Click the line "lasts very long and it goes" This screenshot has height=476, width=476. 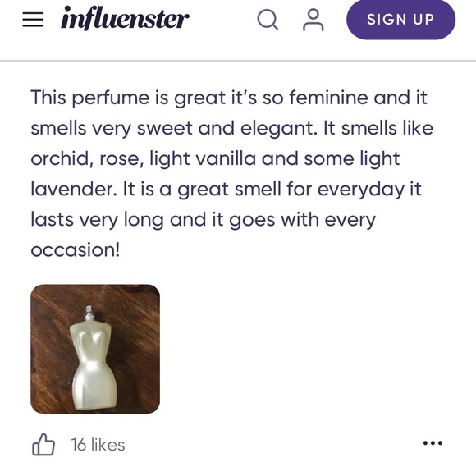click(x=203, y=220)
